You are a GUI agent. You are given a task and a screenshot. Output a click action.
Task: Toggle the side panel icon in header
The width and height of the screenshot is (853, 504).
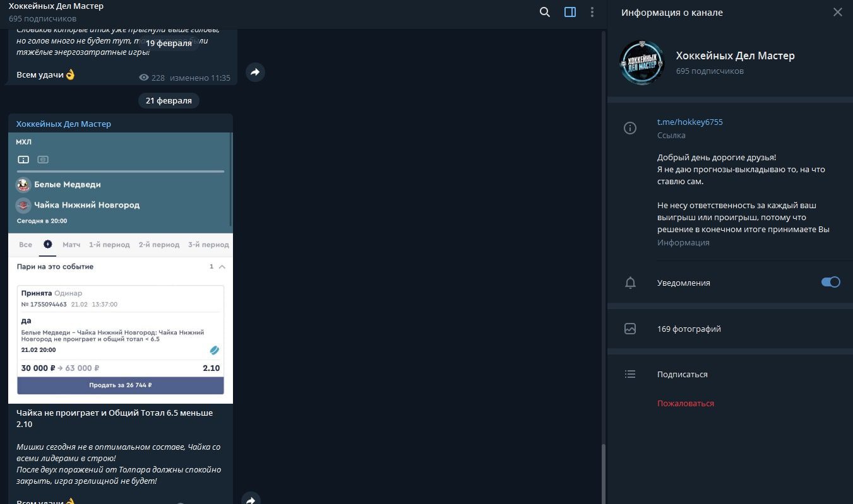(570, 12)
